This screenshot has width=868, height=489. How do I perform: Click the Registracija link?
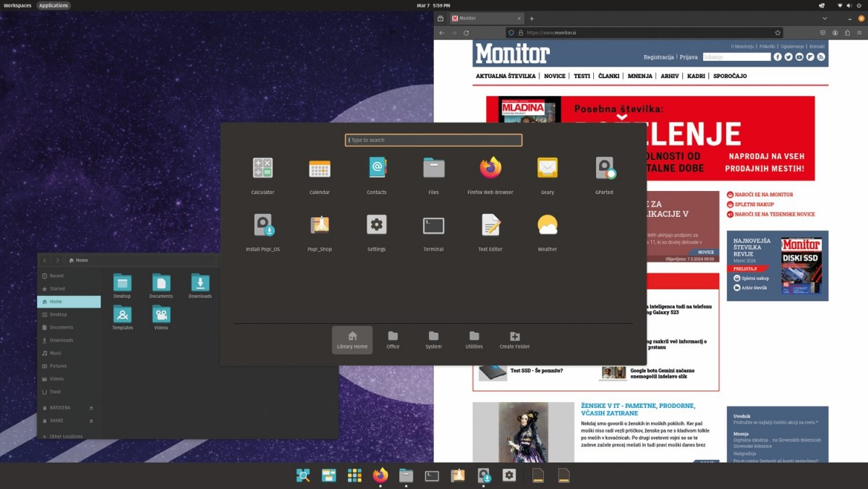pyautogui.click(x=659, y=57)
